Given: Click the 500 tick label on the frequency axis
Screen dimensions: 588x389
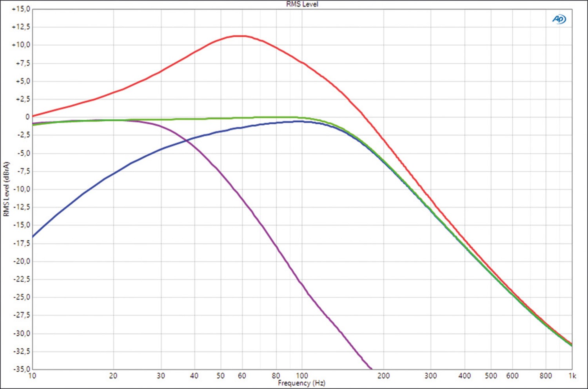Looking at the screenshot, I should (x=491, y=376).
